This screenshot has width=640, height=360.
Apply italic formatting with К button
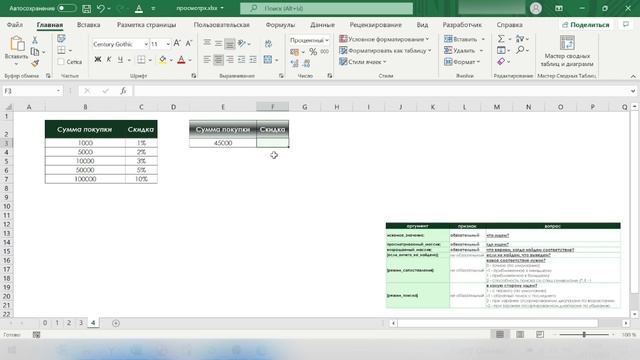(109, 60)
